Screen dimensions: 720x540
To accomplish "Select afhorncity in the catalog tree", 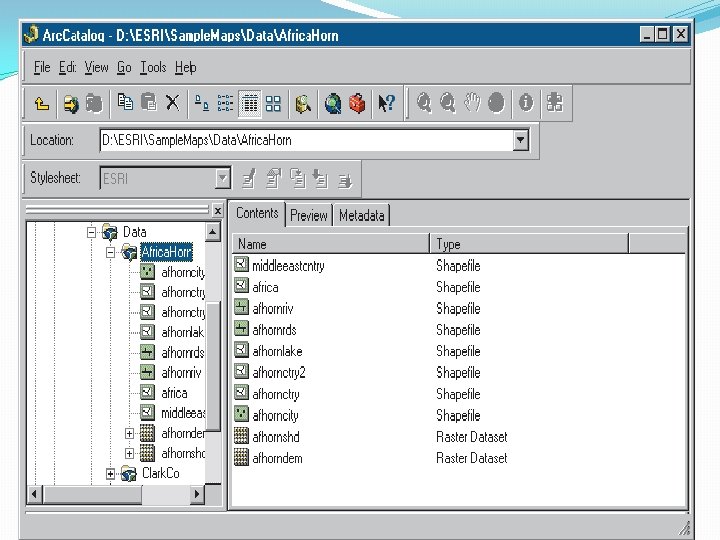I will 183,272.
